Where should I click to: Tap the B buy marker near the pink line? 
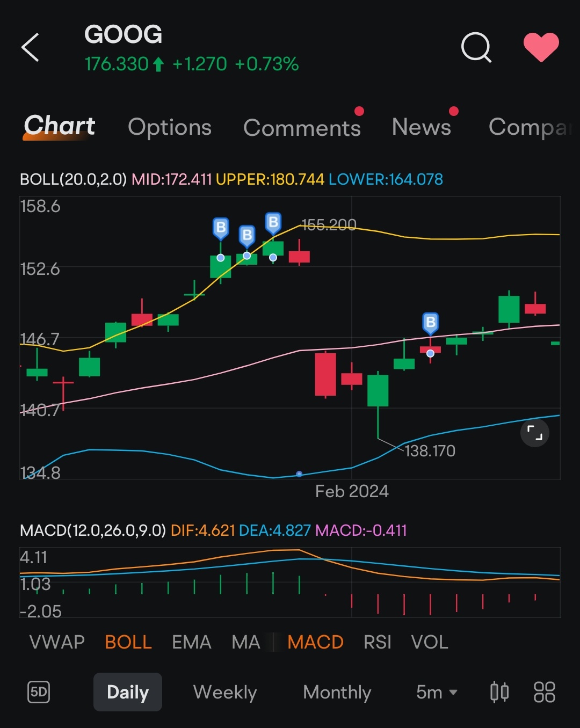point(430,322)
